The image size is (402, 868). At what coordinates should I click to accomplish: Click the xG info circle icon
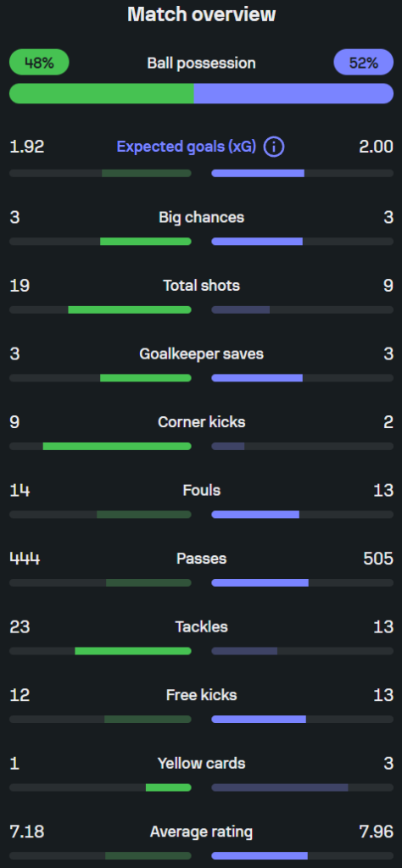click(274, 147)
